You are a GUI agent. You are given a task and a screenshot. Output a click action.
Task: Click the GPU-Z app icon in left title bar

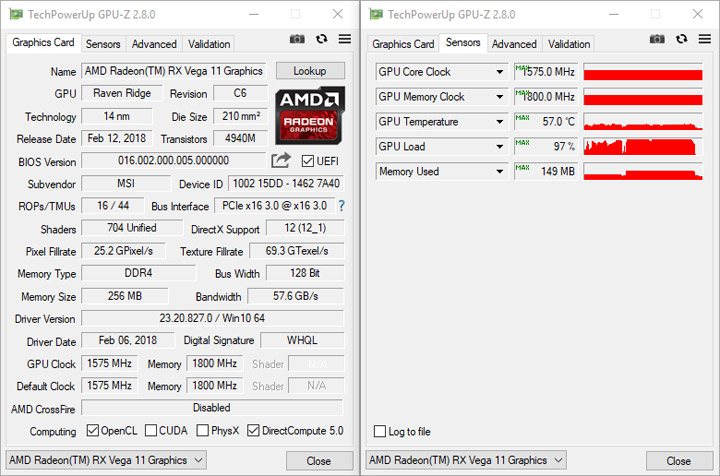[x=16, y=14]
